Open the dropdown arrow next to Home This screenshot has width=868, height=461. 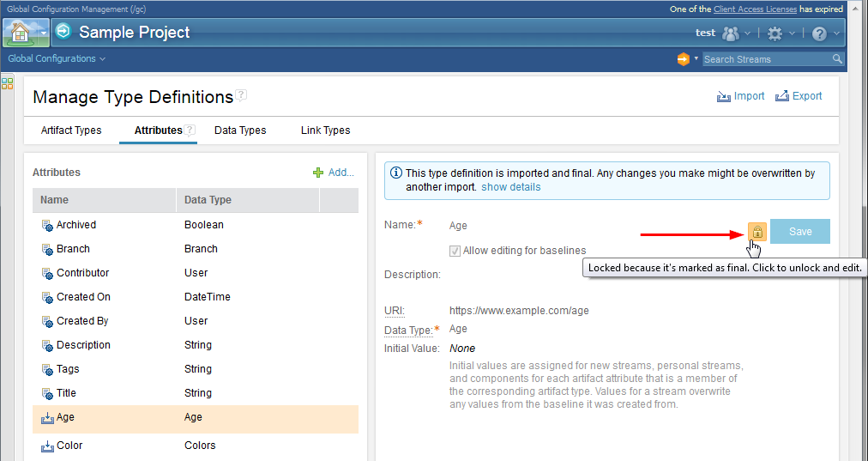(44, 33)
